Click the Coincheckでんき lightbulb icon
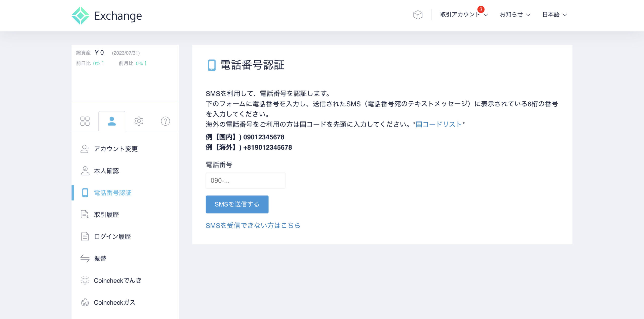The height and width of the screenshot is (319, 644). 85,280
